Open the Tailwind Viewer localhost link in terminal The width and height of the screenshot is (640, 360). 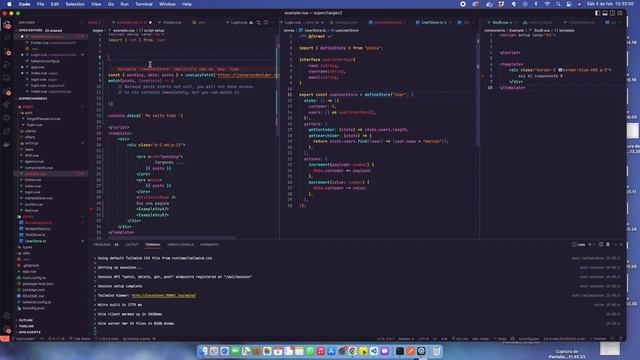tap(164, 296)
